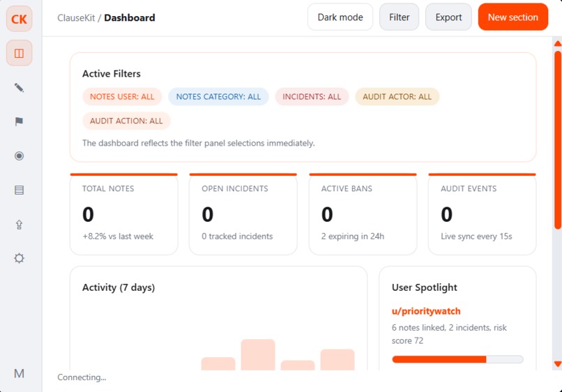Open the dashboard panel icon in sidebar
562x392 pixels.
19,53
